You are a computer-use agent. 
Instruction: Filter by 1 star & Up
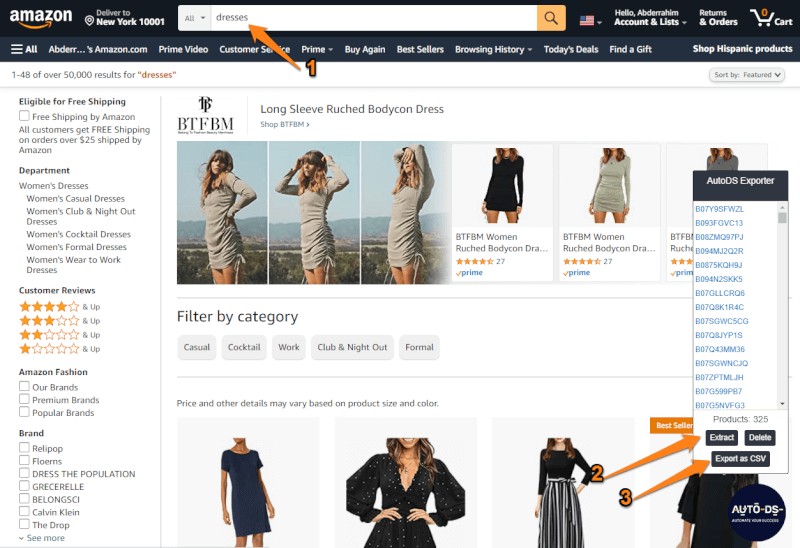(x=60, y=349)
